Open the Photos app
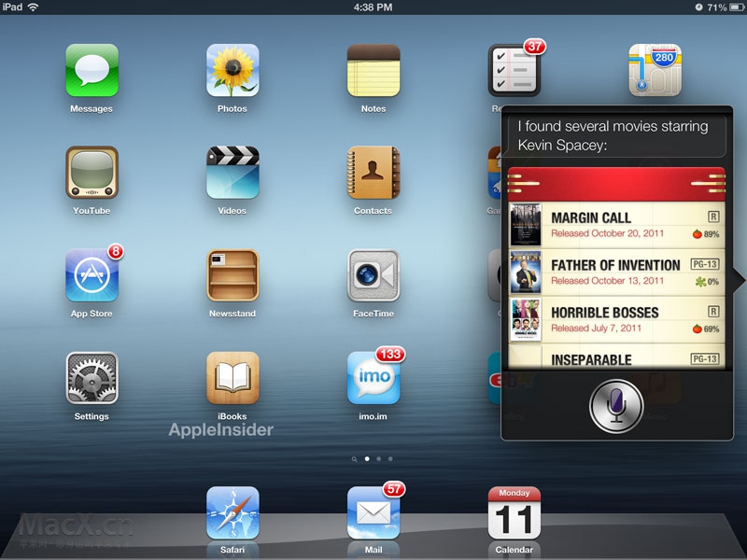This screenshot has height=560, width=747. point(233,70)
